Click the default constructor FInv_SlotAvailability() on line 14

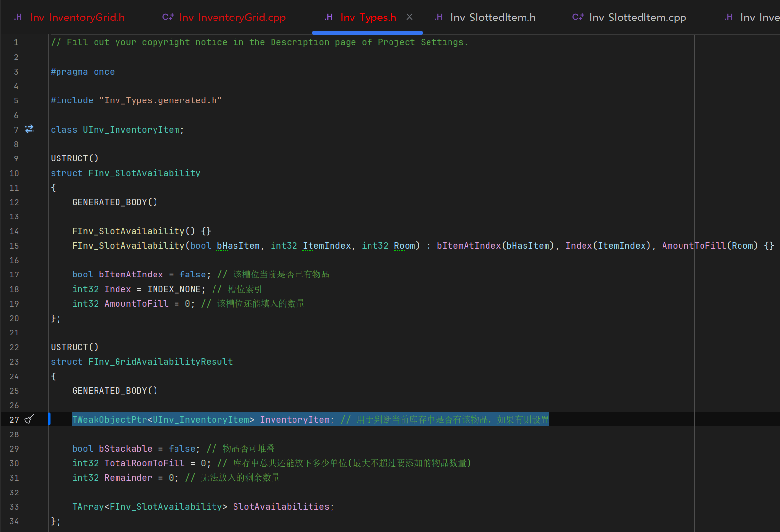click(x=134, y=231)
